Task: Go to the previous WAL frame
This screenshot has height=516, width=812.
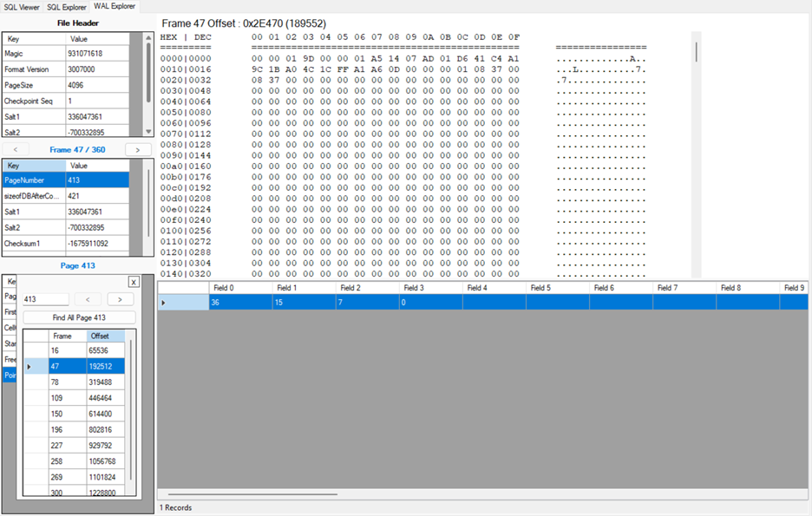Action: tap(16, 150)
